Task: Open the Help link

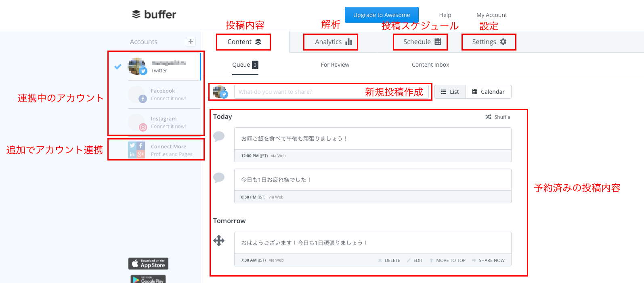Action: point(445,15)
